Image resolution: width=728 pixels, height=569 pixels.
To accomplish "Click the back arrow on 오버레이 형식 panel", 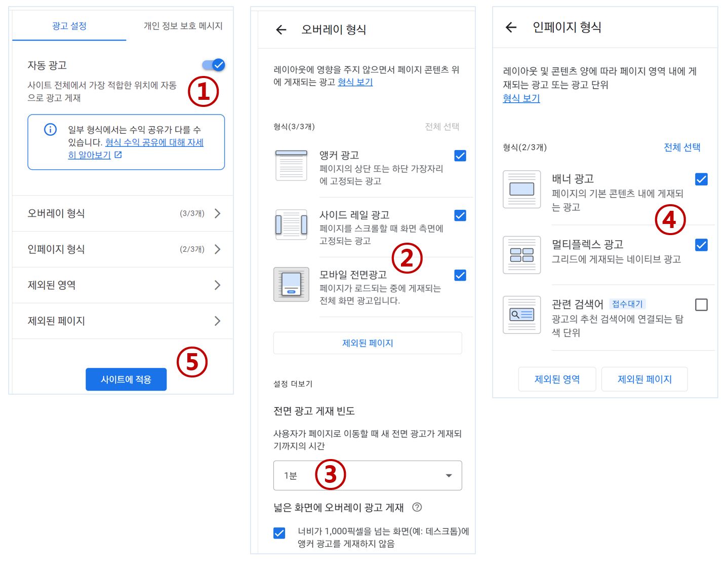I will (281, 29).
